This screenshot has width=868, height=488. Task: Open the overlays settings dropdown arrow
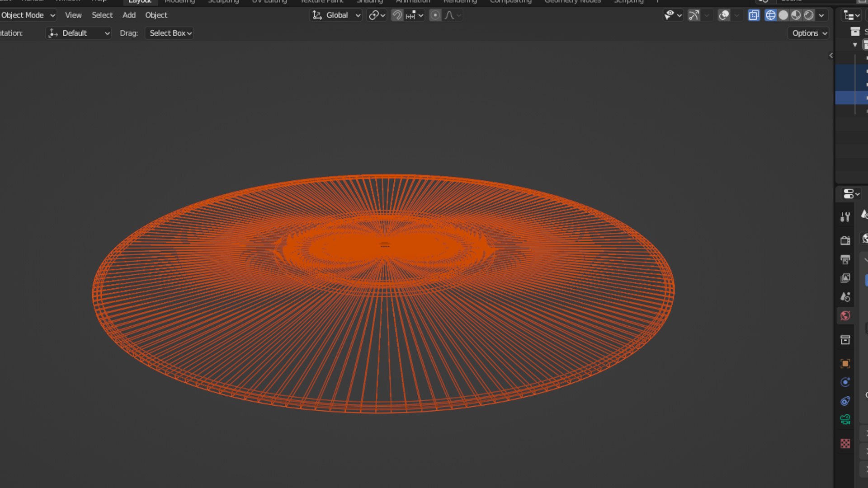pos(737,15)
